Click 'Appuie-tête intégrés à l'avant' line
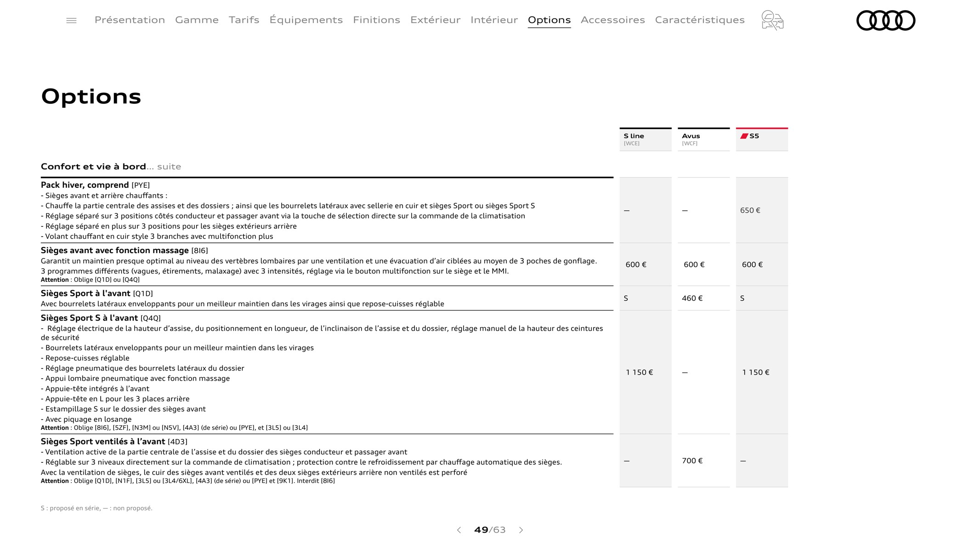980x551 pixels. click(95, 388)
